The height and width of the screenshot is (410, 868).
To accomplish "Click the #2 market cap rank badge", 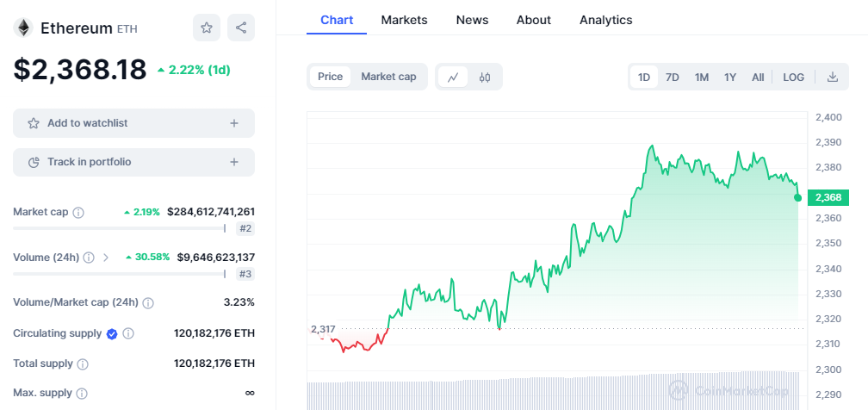I will pyautogui.click(x=245, y=228).
